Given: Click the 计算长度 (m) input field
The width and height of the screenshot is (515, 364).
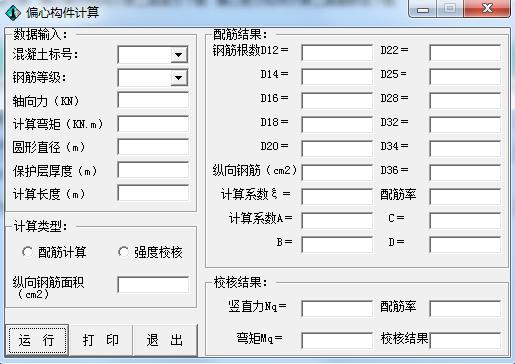Looking at the screenshot, I should pos(153,193).
